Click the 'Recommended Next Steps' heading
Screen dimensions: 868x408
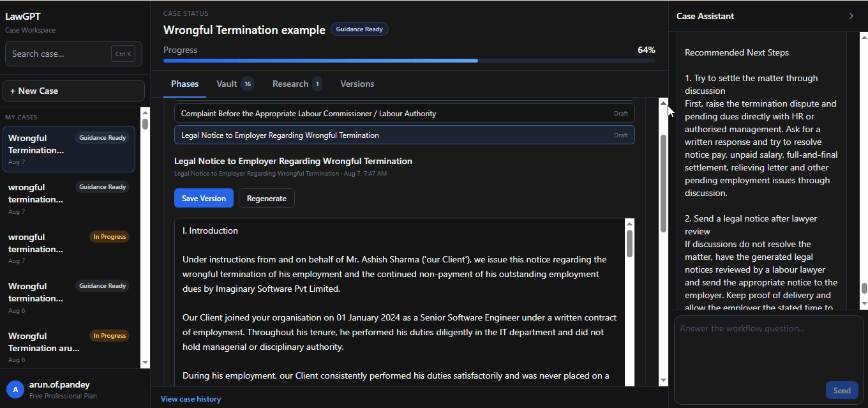pyautogui.click(x=737, y=52)
